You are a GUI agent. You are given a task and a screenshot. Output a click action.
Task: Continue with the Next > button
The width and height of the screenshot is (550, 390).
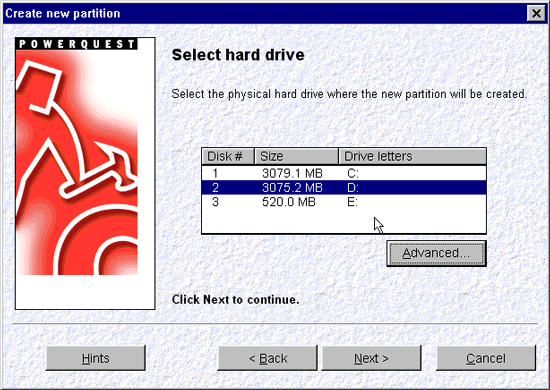point(371,358)
